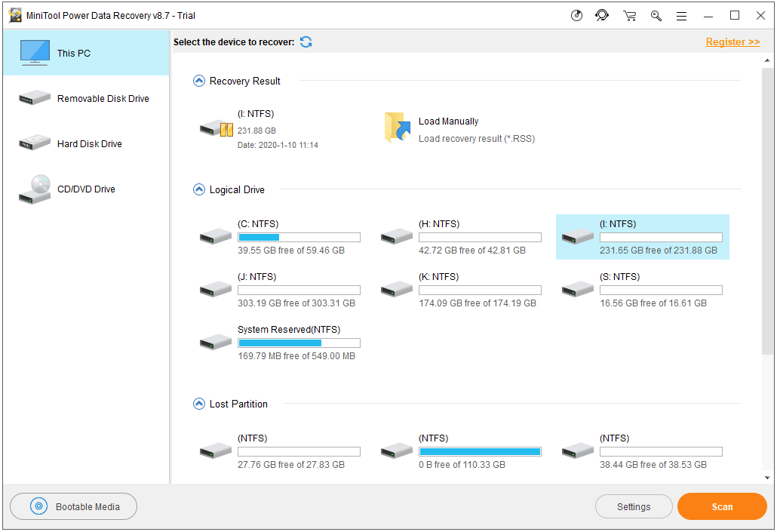The image size is (777, 532).
Task: Open the hamburger menu
Action: [x=680, y=15]
